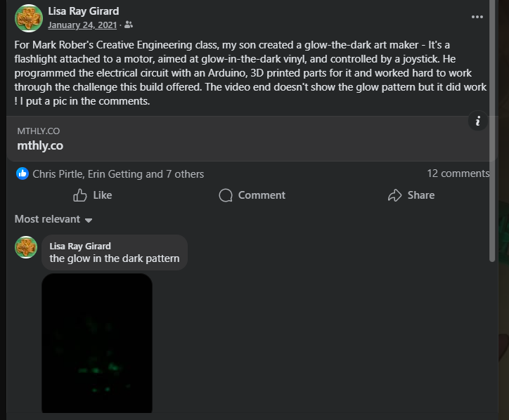This screenshot has height=420, width=509.
Task: Open the glow in the dark photo
Action: point(97,343)
